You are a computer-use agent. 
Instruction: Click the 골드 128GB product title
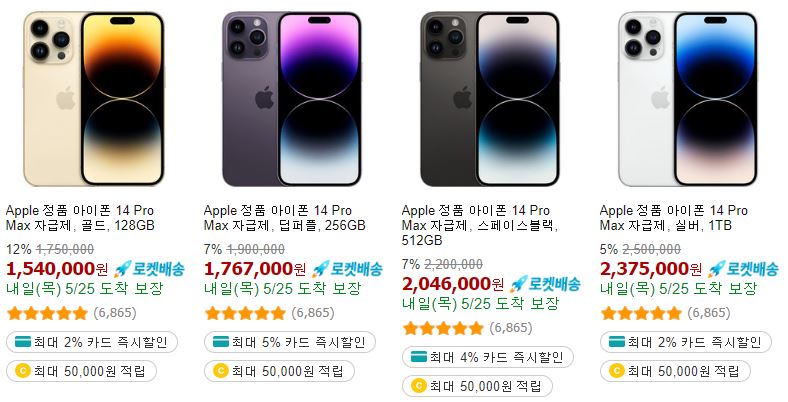80,218
